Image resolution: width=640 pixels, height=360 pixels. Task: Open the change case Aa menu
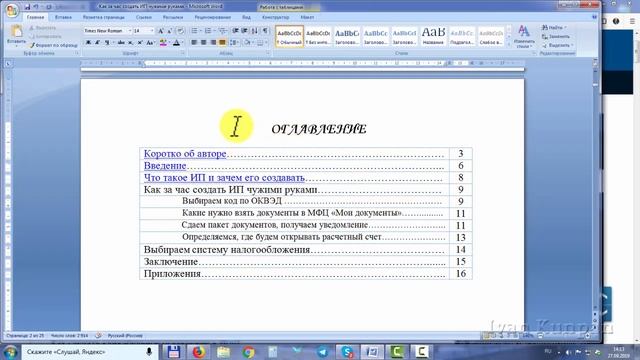pos(150,42)
